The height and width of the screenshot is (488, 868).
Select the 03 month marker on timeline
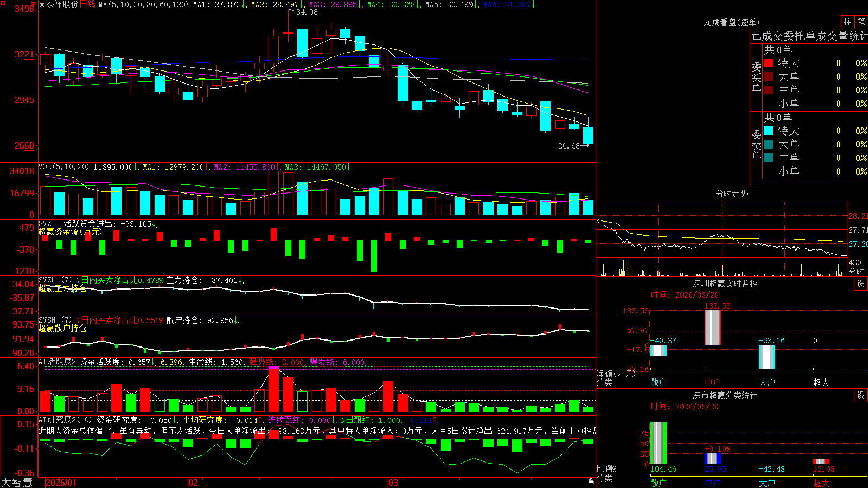(393, 483)
